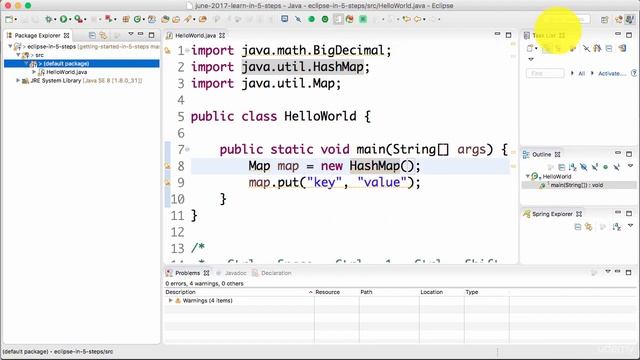
Task: Click the New wizard toolbar icon
Action: pyautogui.click(x=9, y=19)
